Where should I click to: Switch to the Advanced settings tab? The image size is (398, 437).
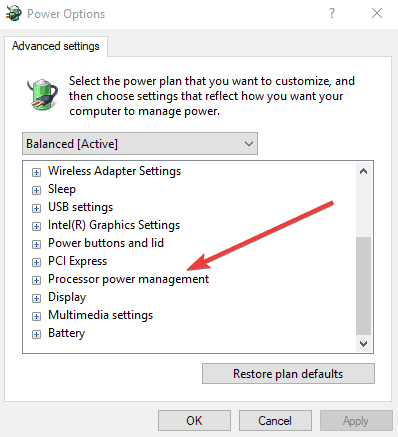(56, 46)
